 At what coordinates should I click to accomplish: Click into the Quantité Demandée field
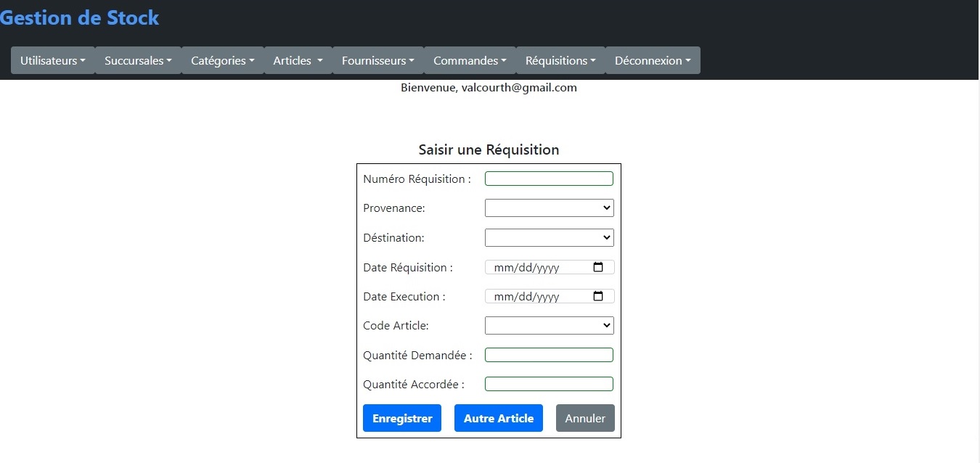[549, 355]
